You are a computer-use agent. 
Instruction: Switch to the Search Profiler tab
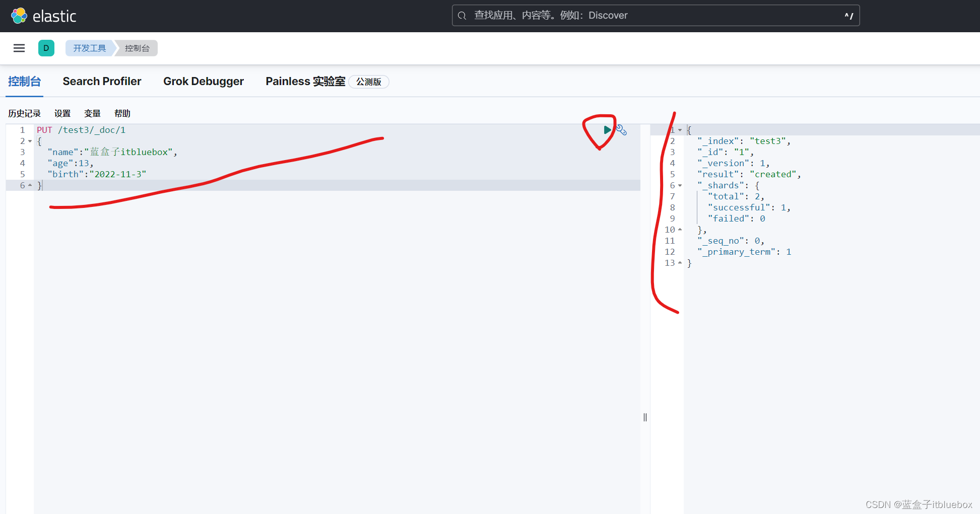[102, 81]
